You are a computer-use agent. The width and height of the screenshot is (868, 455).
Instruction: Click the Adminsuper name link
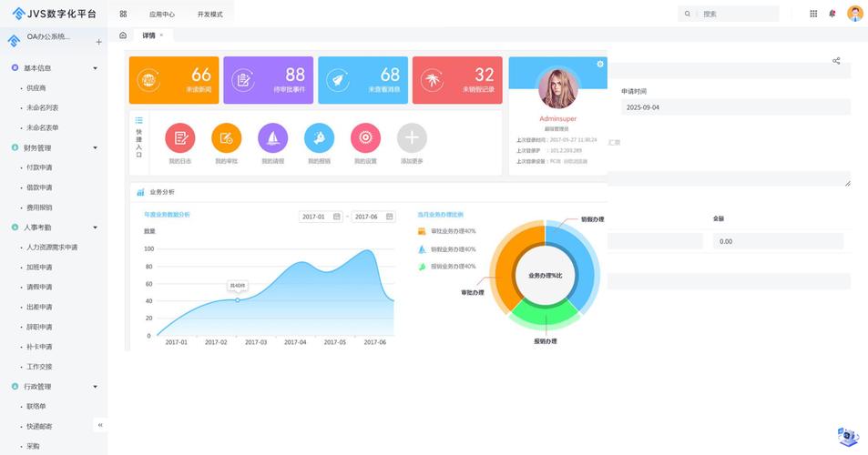click(558, 118)
